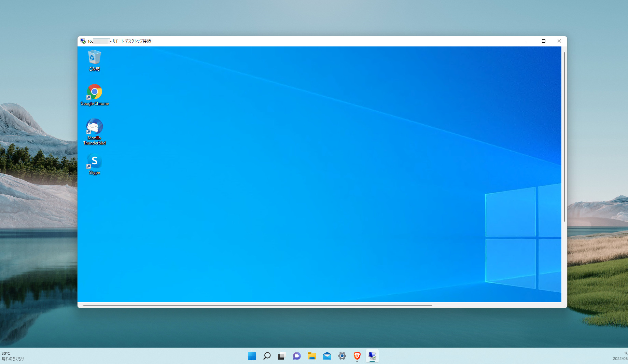The image size is (628, 364).
Task: Open Skype on the remote desktop
Action: point(94,161)
